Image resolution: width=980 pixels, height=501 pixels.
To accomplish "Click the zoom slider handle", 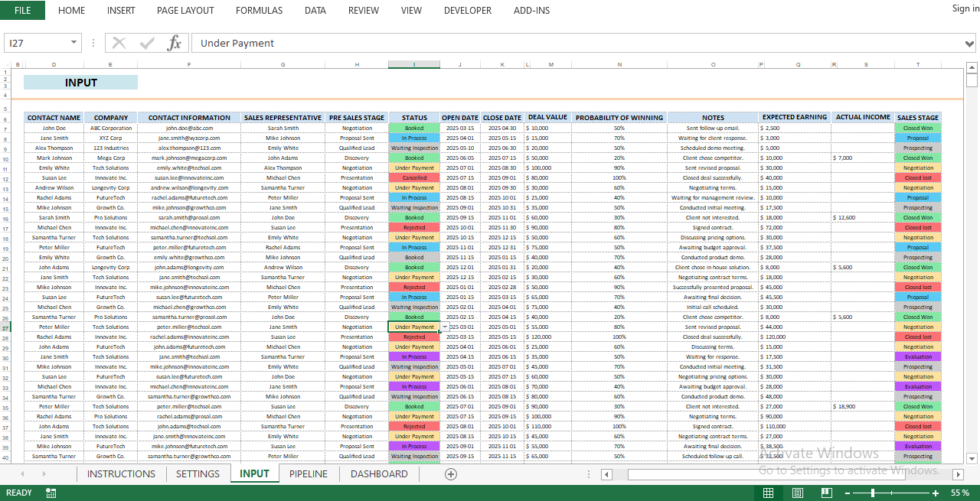I will tap(874, 493).
